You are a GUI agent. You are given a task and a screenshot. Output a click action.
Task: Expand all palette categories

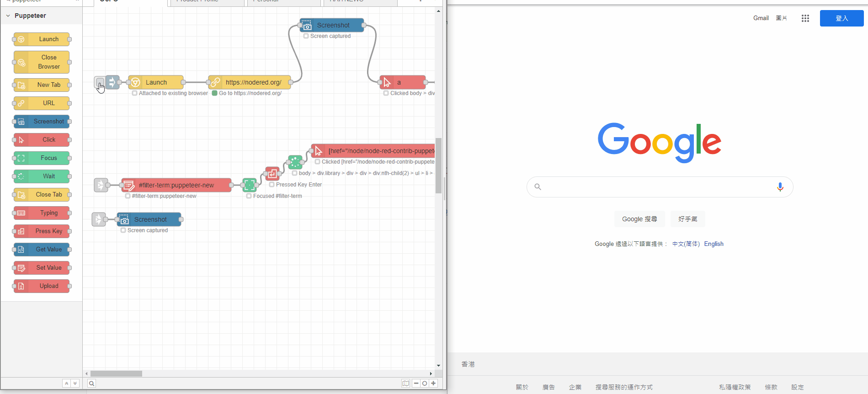click(x=75, y=383)
